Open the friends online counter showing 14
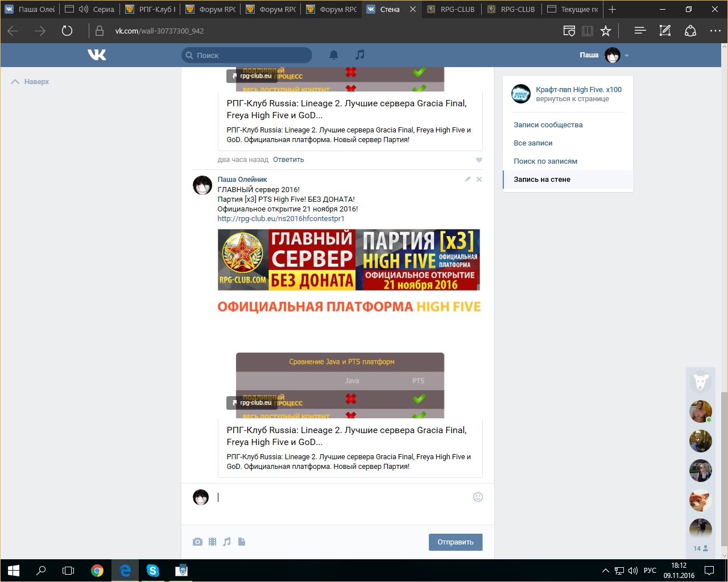The height and width of the screenshot is (582, 728). (700, 548)
